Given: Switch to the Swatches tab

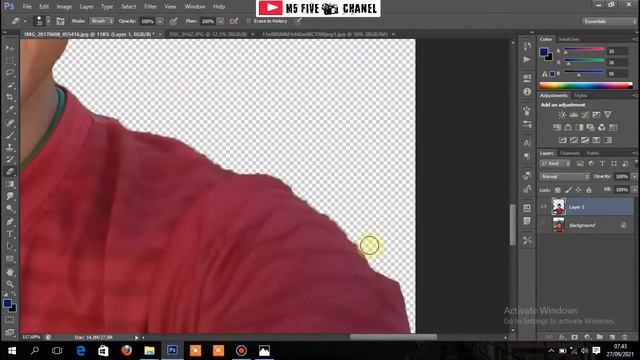Looking at the screenshot, I should [569, 39].
